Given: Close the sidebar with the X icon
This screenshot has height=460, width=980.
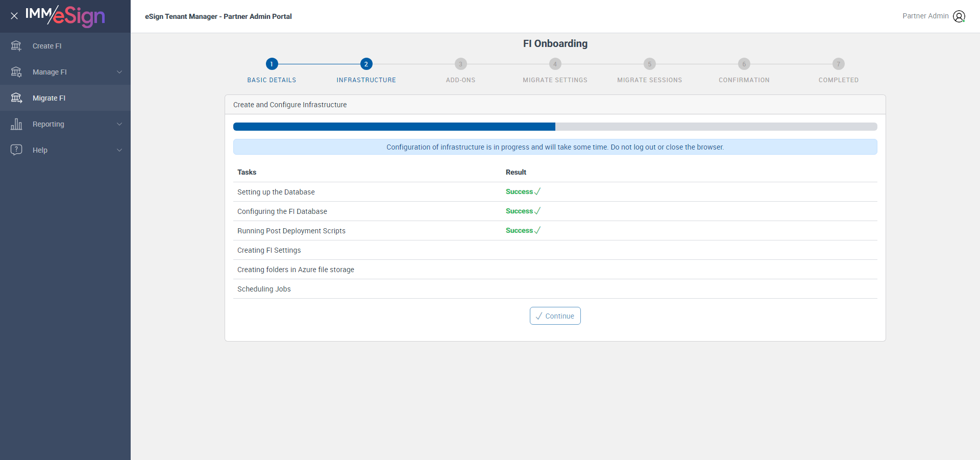Looking at the screenshot, I should [x=14, y=16].
